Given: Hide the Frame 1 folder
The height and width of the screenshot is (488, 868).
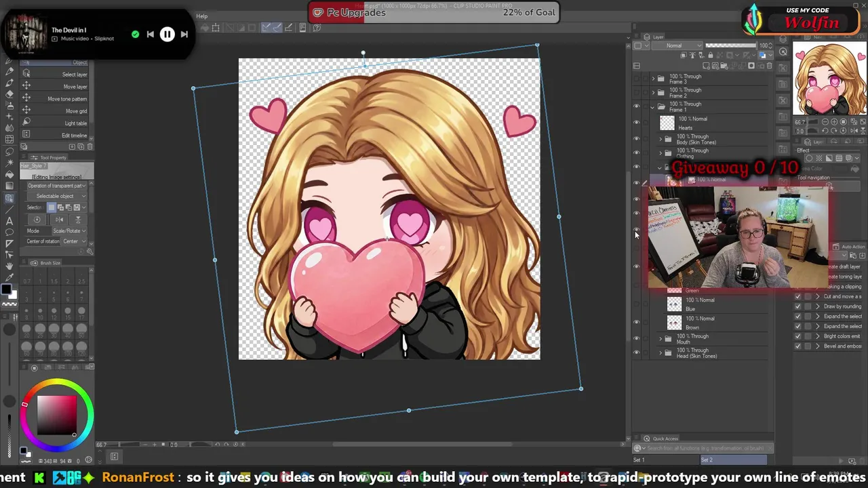Looking at the screenshot, I should pyautogui.click(x=636, y=106).
